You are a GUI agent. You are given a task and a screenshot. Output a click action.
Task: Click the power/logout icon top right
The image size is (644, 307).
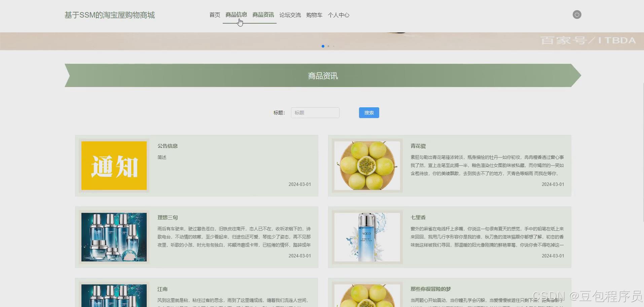[576, 14]
